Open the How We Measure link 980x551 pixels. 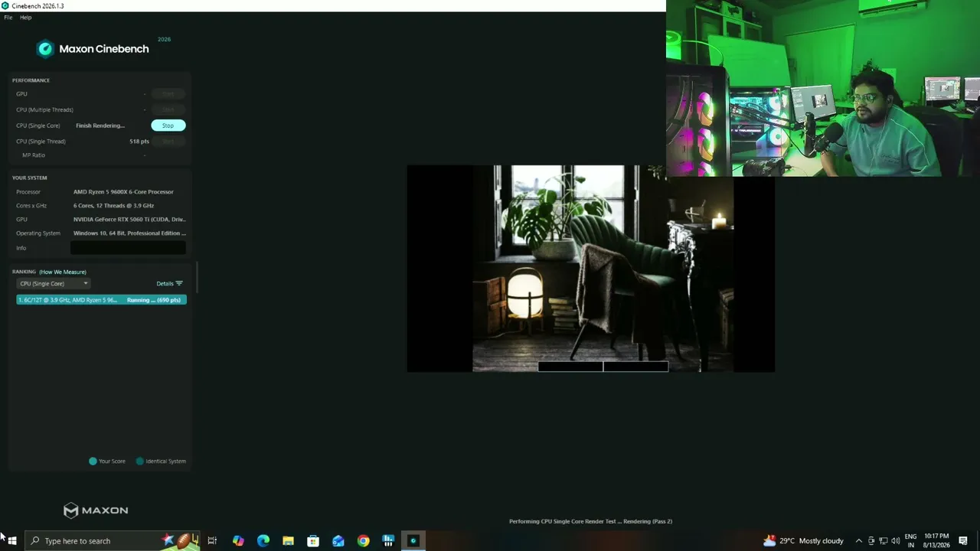[x=63, y=272]
